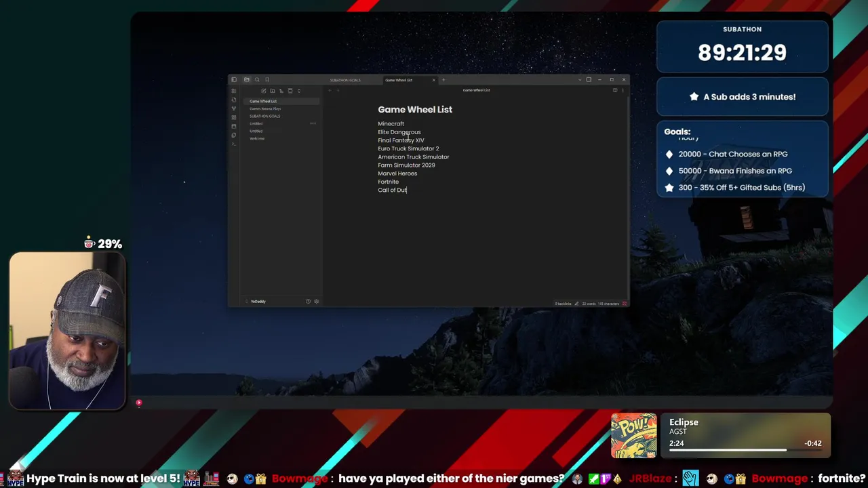868x488 pixels.
Task: Click the pencil edit mode status icon
Action: click(x=576, y=304)
